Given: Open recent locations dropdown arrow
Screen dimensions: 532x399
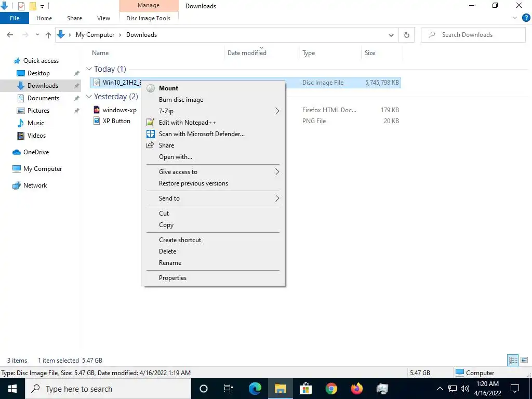Looking at the screenshot, I should click(37, 35).
